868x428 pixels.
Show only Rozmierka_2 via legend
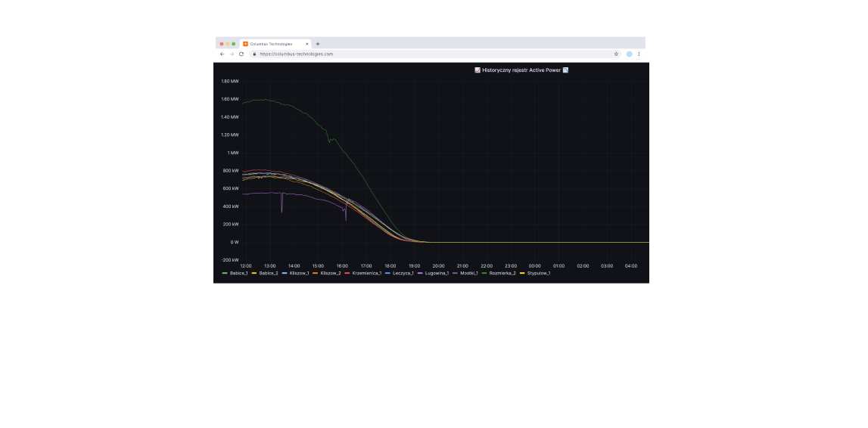click(502, 273)
